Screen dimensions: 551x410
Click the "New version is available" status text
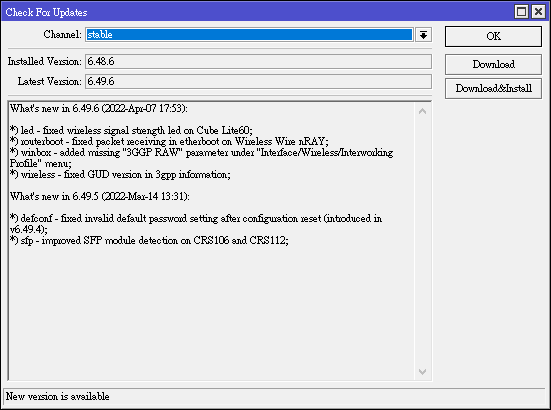[58, 397]
